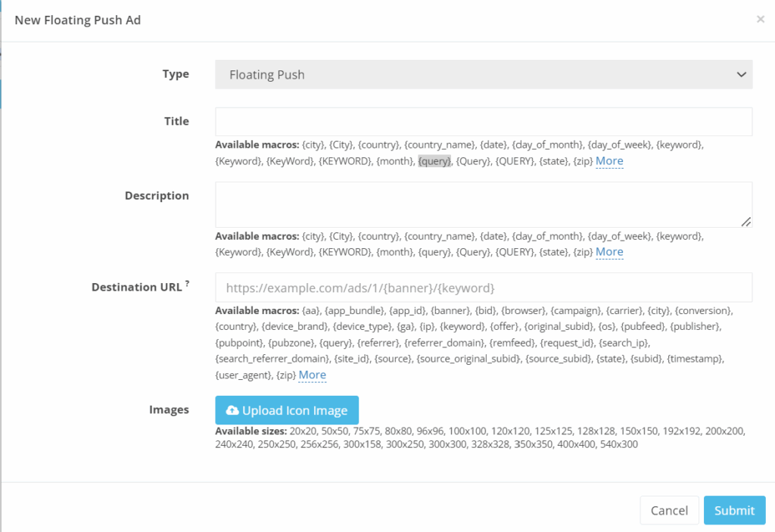Click the Destination URL input field

[x=483, y=288]
